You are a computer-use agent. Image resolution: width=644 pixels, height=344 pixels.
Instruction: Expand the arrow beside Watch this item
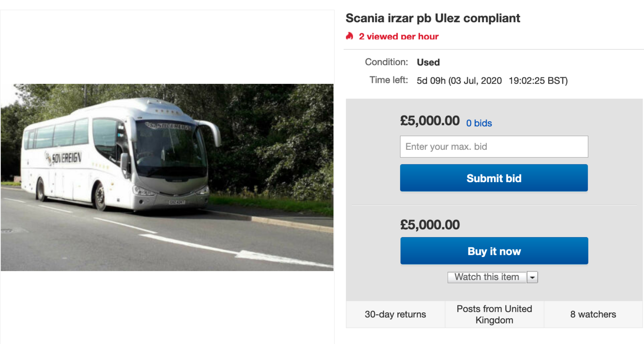click(533, 277)
